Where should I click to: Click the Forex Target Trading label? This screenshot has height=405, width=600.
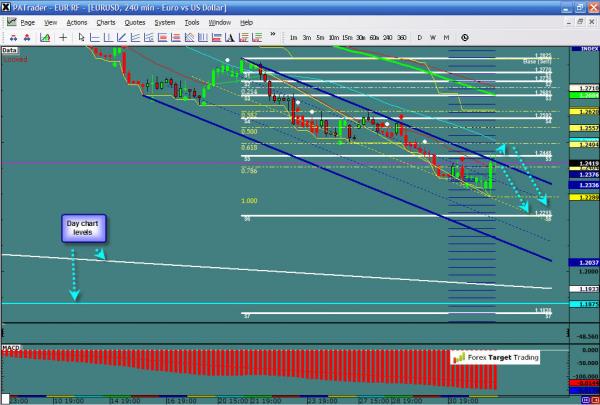pyautogui.click(x=497, y=356)
